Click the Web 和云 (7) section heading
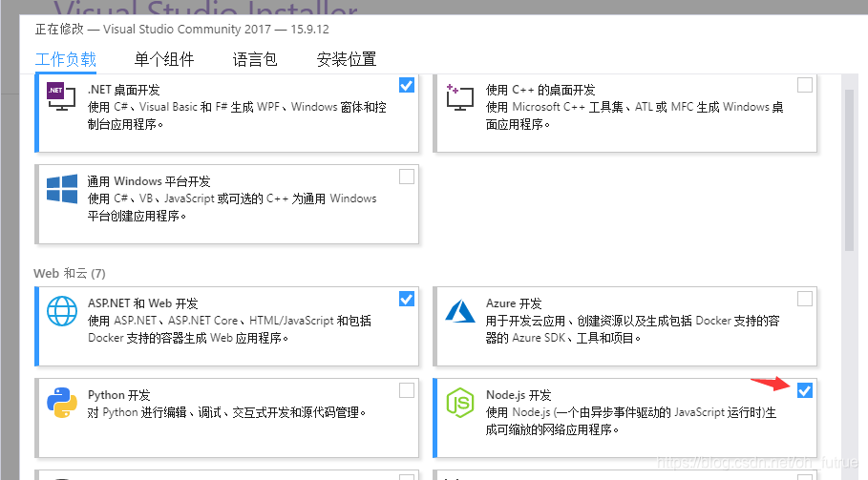This screenshot has width=868, height=480. [69, 273]
